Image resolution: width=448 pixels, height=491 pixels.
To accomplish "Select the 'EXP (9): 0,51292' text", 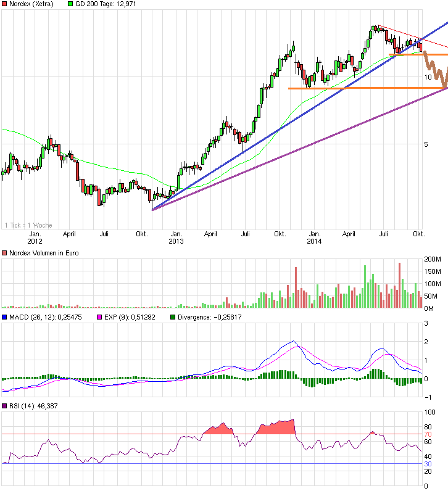I will tap(130, 317).
